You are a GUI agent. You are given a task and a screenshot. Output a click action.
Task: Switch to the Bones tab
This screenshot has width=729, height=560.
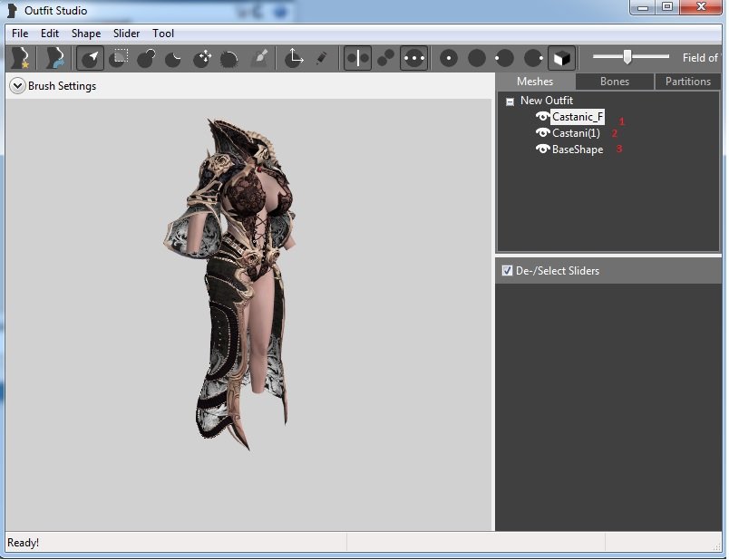[x=614, y=82]
